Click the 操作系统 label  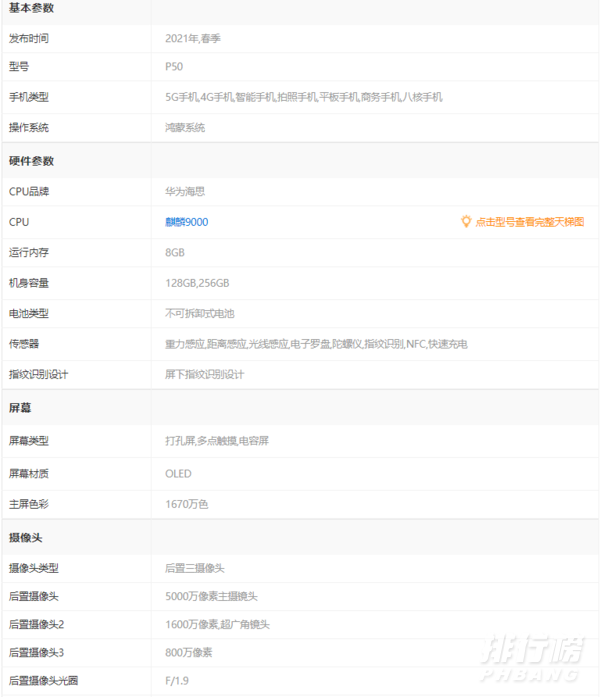[x=29, y=128]
